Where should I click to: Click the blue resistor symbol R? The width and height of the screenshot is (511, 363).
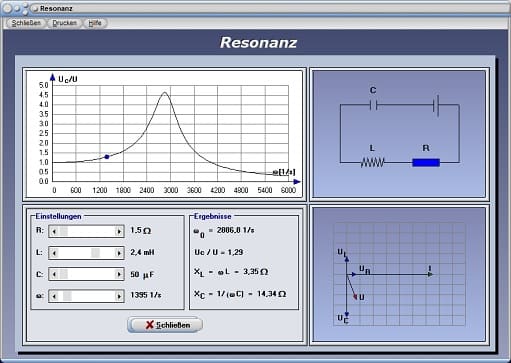pyautogui.click(x=426, y=162)
